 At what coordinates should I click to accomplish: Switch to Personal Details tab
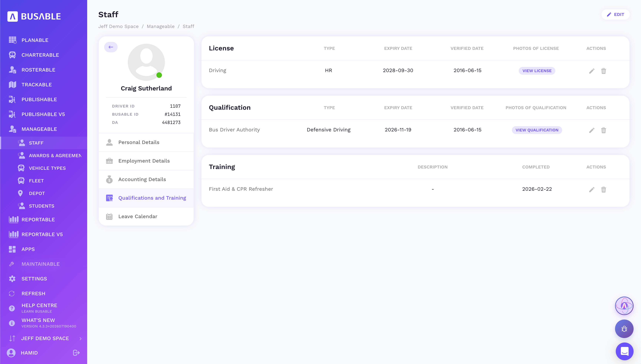(146, 142)
